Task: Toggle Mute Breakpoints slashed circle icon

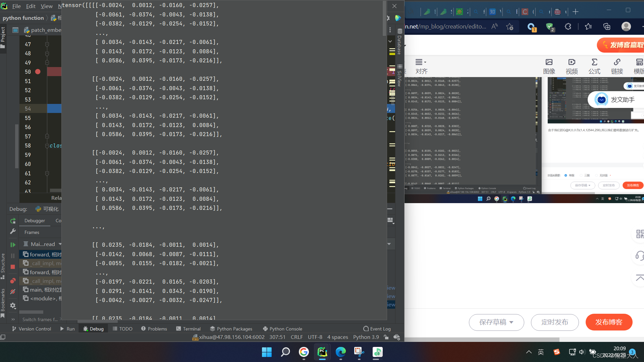Action: 13,292
